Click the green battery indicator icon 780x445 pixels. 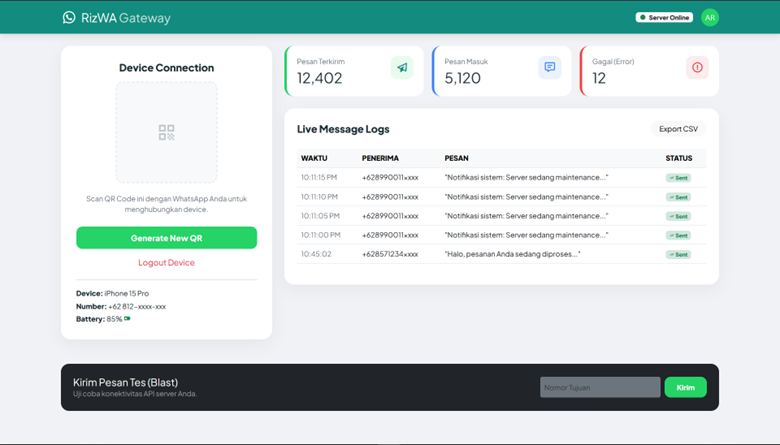tap(127, 319)
